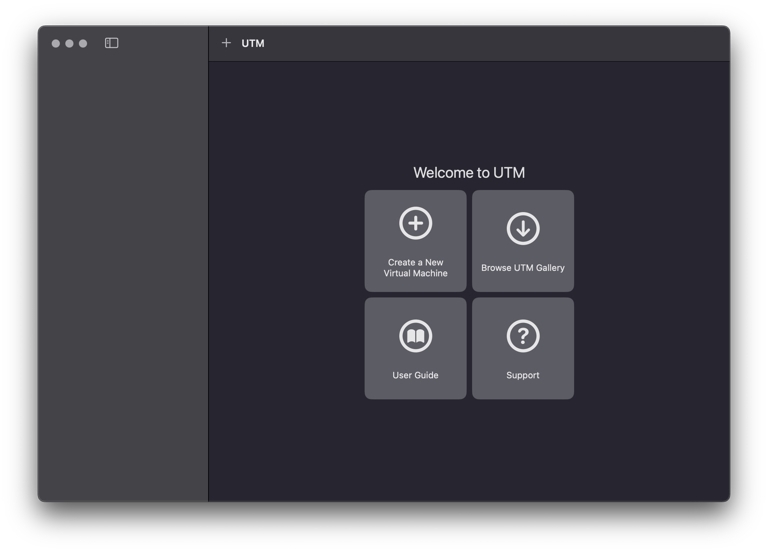Click the download arrow icon for UTM Gallery
Screen dimensions: 768x552
(523, 228)
